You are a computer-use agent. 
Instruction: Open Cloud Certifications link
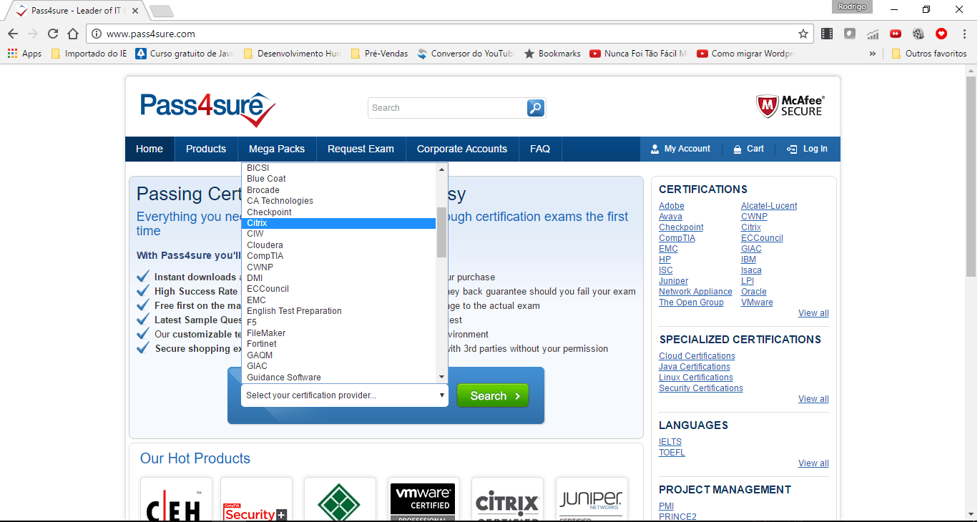click(697, 356)
